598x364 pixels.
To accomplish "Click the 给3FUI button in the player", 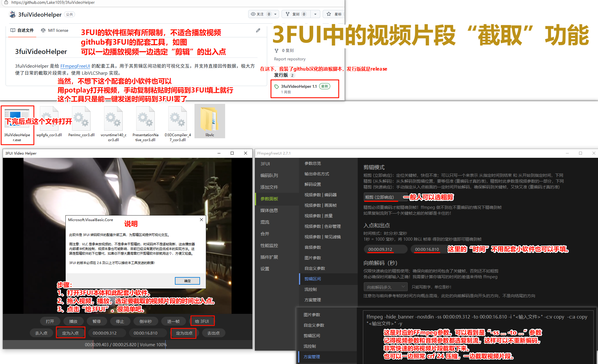I will pos(202,321).
